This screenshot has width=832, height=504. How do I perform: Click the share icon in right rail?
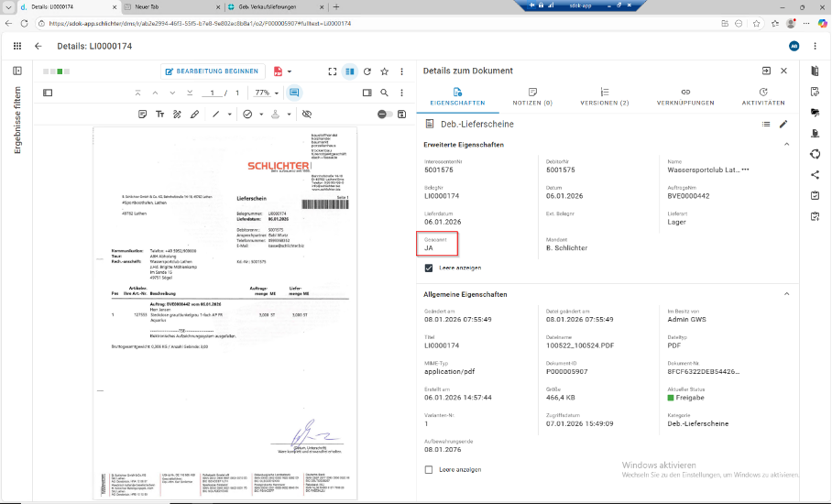[816, 175]
